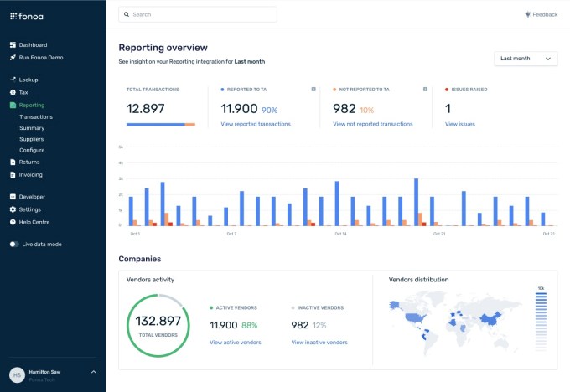Open the Last month period dropdown

526,59
